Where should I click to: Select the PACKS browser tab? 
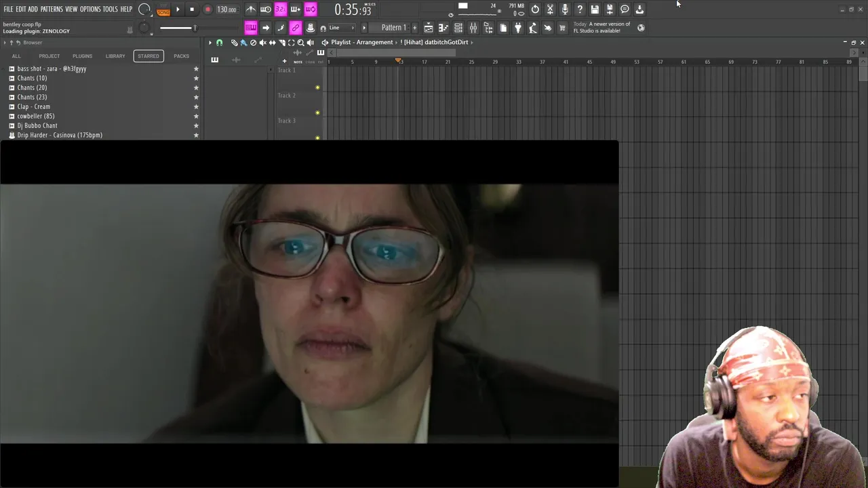click(181, 56)
